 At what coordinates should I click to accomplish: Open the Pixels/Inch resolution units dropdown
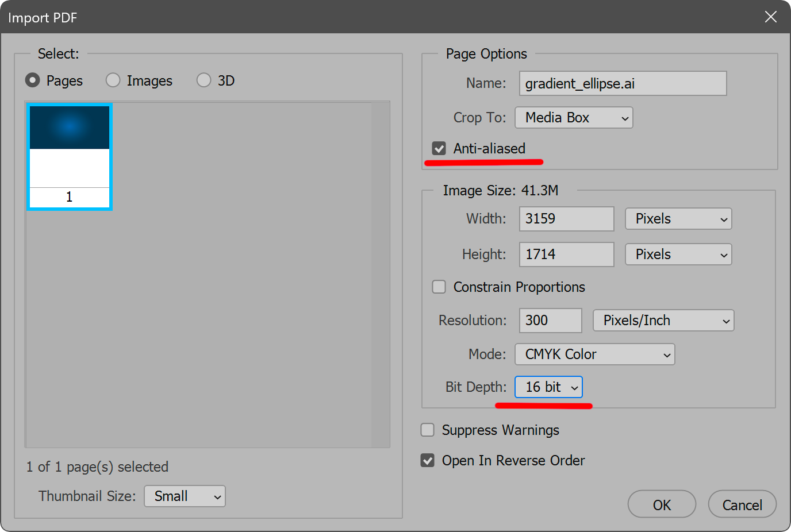pos(663,321)
